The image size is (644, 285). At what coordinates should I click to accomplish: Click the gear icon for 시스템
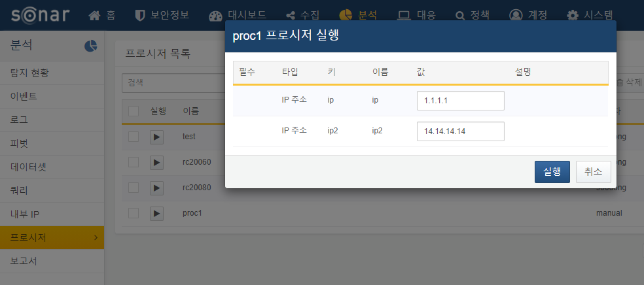pyautogui.click(x=573, y=16)
